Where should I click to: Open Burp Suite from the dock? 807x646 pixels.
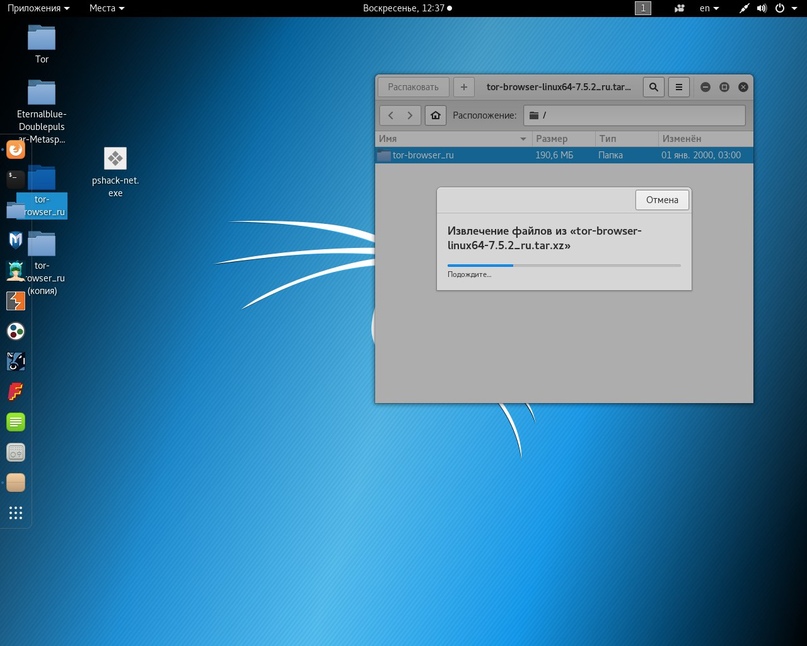click(15, 301)
